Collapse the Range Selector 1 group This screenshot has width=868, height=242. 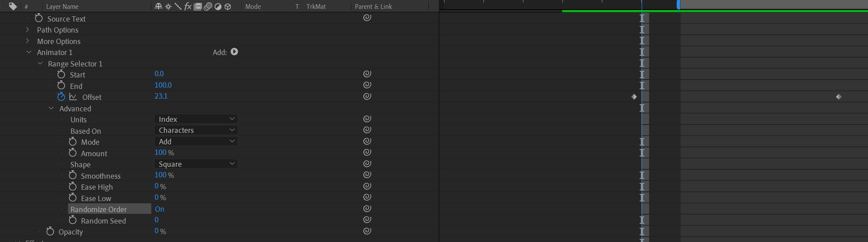(x=40, y=63)
